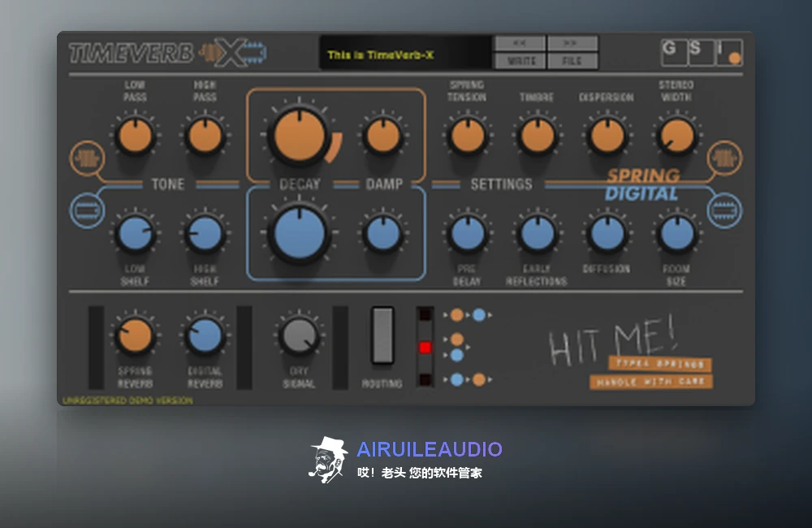Viewport: 812px width, 528px height.
Task: Click the level meter right of Digital Reverb
Action: coord(244,347)
